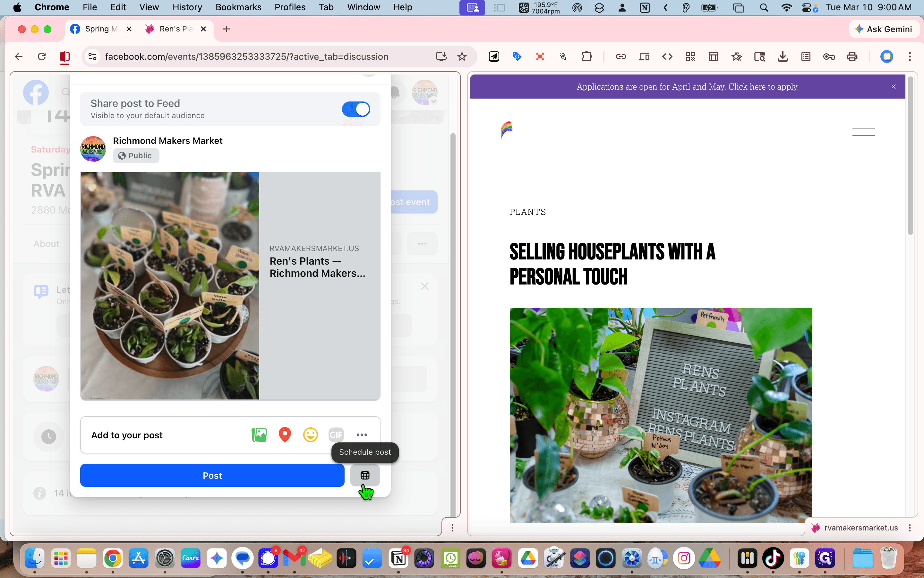Image resolution: width=924 pixels, height=578 pixels.
Task: Dismiss the purple applications banner
Action: pos(894,87)
